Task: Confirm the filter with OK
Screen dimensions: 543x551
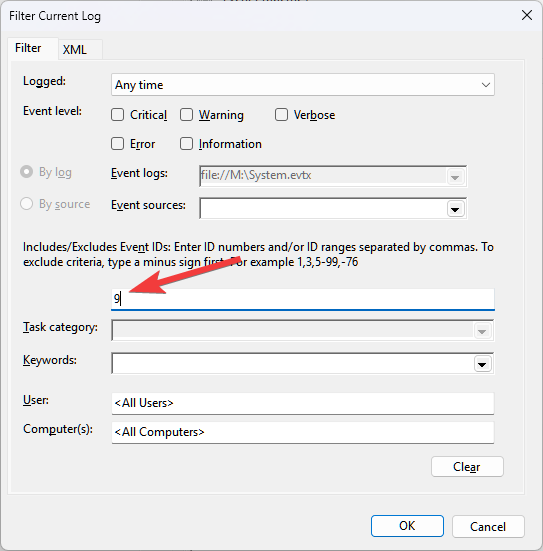Action: click(x=407, y=526)
